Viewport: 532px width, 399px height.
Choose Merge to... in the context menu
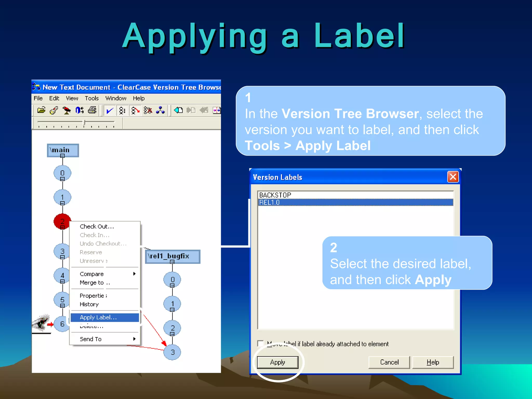point(105,283)
